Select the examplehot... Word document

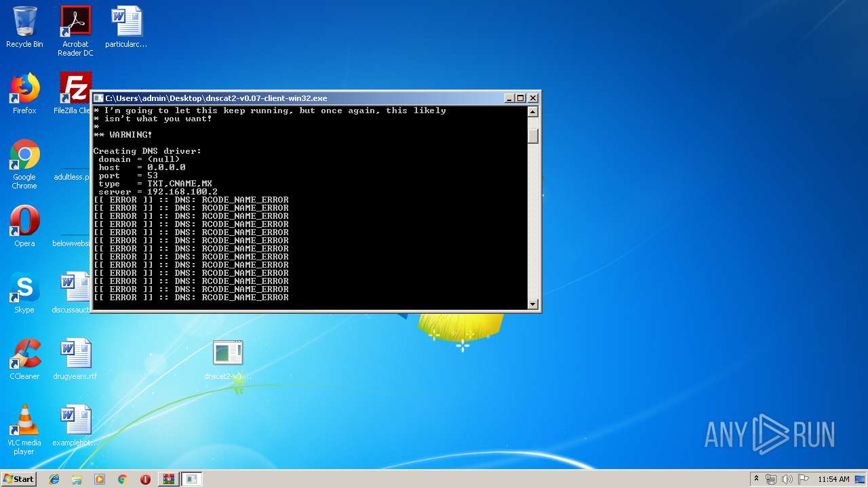click(x=75, y=426)
